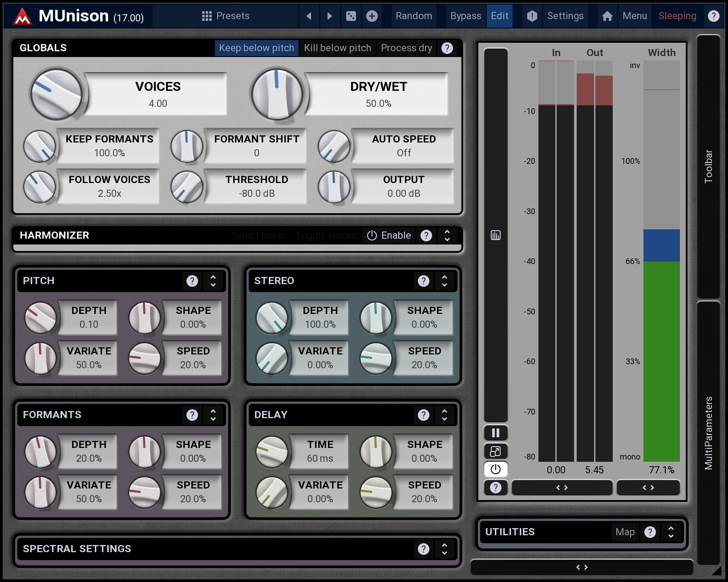The image size is (728, 582).
Task: Click the Dry/Wet knob
Action: [x=277, y=94]
